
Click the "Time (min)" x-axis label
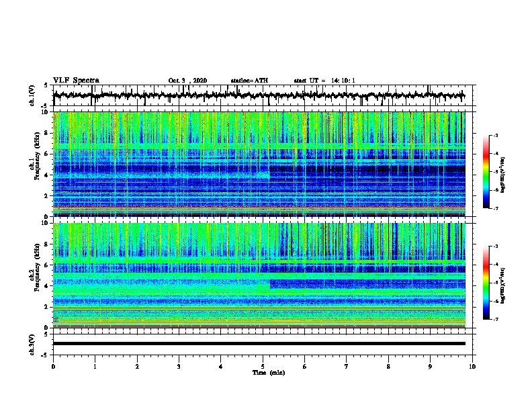coord(269,373)
